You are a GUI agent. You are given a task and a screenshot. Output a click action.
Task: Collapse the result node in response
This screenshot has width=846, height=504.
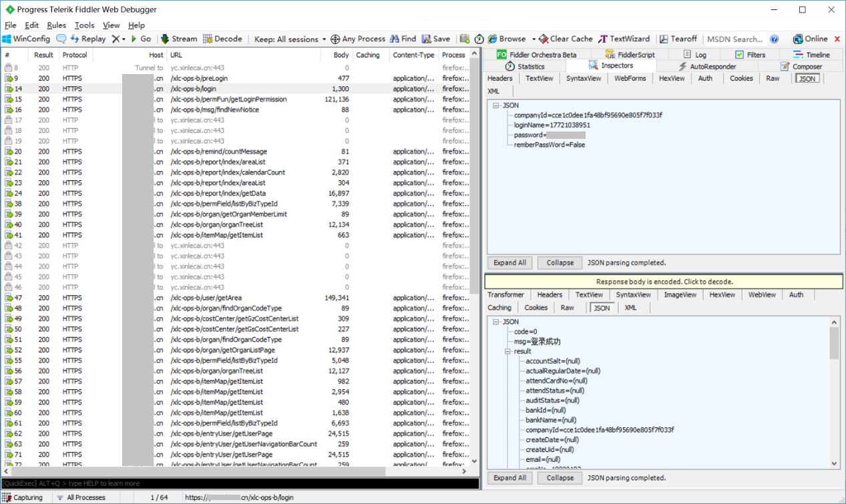(x=508, y=351)
